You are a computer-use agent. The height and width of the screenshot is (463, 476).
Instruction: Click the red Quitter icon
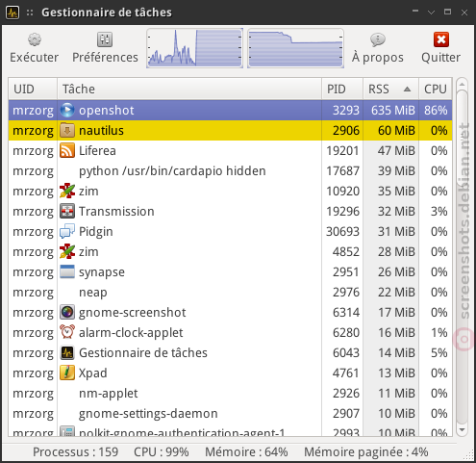tap(441, 39)
